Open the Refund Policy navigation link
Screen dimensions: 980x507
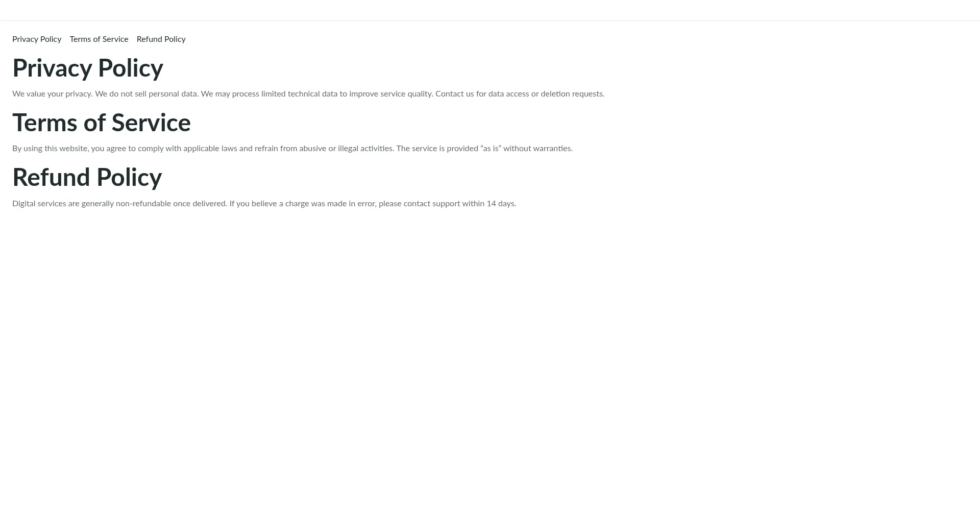[x=161, y=39]
